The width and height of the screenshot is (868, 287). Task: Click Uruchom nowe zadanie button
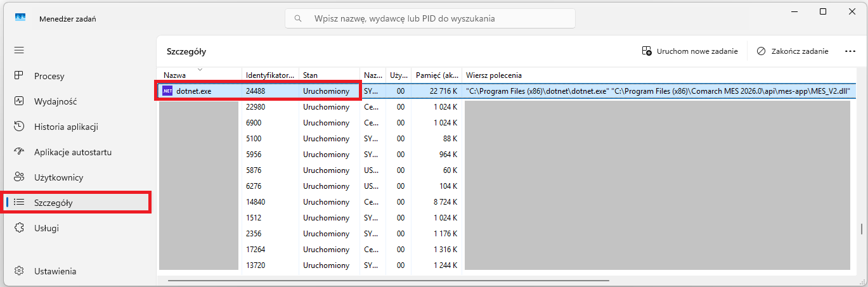tap(690, 51)
